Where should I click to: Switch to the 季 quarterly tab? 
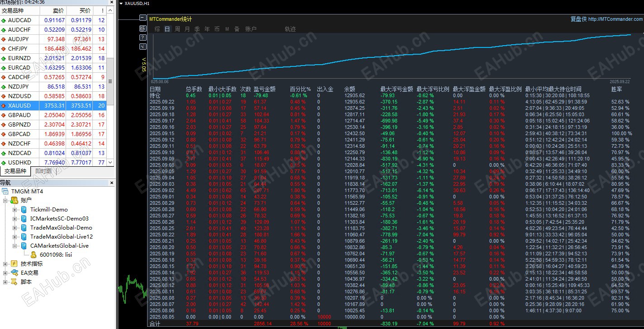(x=197, y=29)
